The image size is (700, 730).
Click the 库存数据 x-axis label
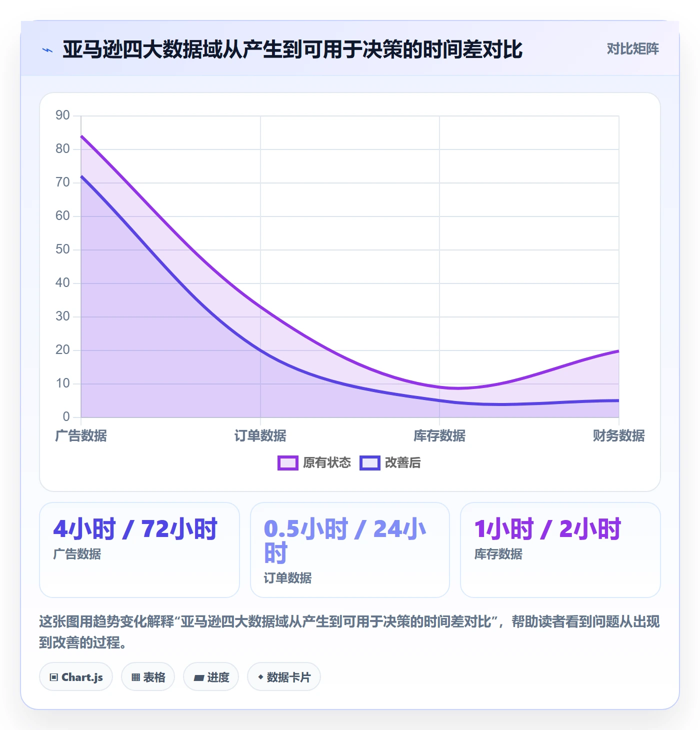tap(439, 435)
